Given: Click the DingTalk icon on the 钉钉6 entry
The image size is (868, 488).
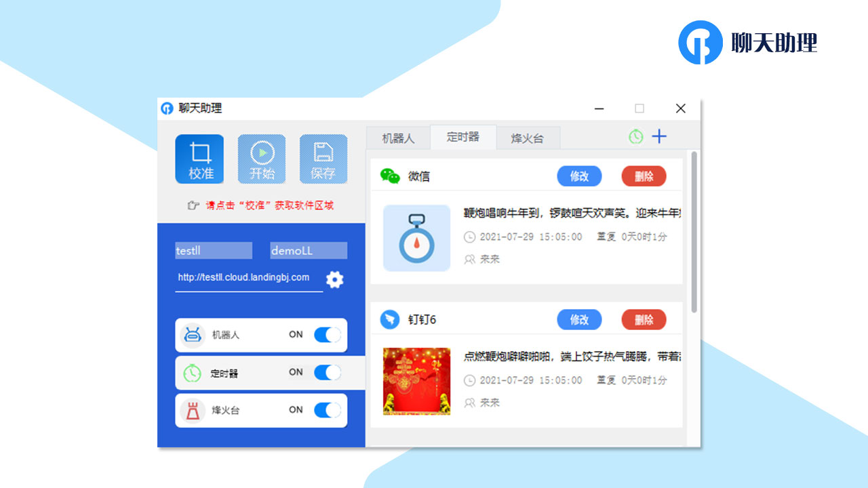Looking at the screenshot, I should click(x=389, y=319).
